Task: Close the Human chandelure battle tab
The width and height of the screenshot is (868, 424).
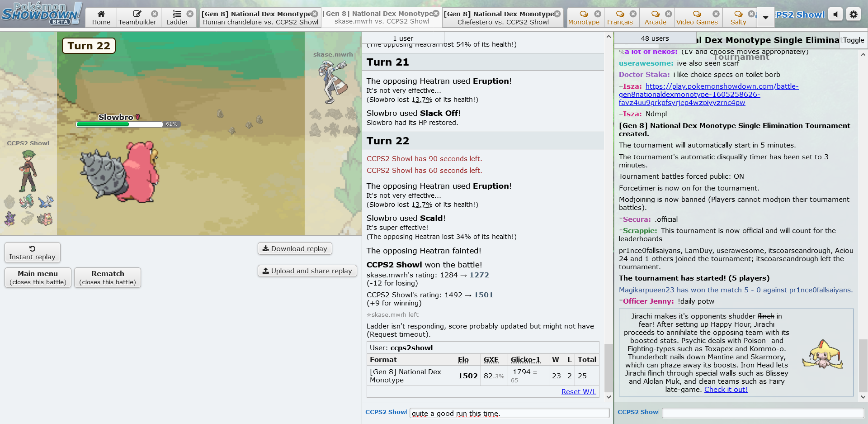Action: pyautogui.click(x=315, y=14)
